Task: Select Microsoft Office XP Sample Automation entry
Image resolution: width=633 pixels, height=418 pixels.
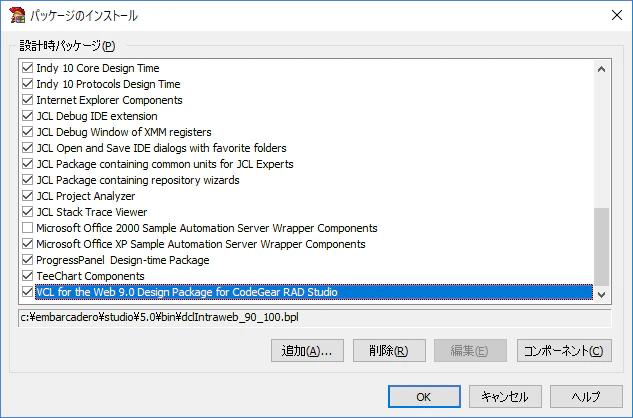Action: [x=201, y=244]
